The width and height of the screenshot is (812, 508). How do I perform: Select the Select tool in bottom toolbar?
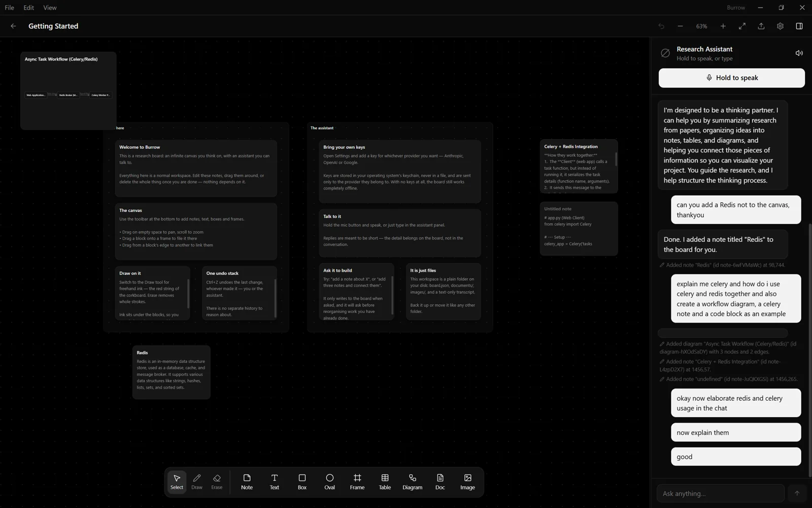click(177, 482)
